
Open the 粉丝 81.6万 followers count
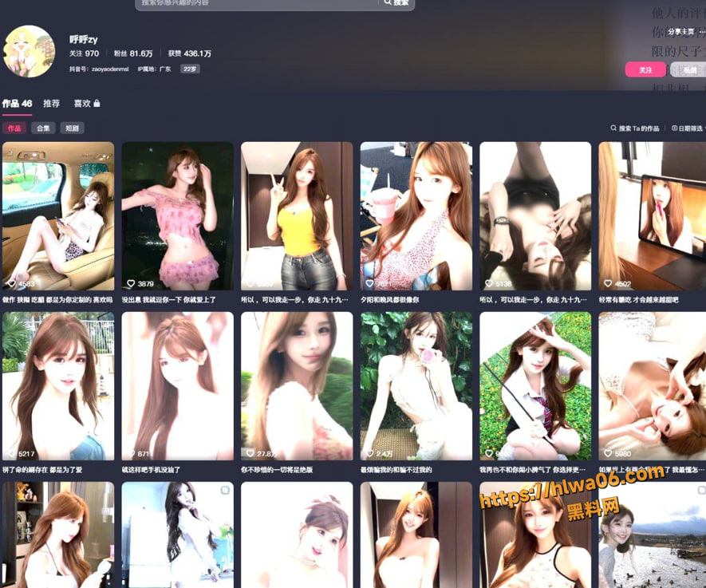(x=133, y=53)
